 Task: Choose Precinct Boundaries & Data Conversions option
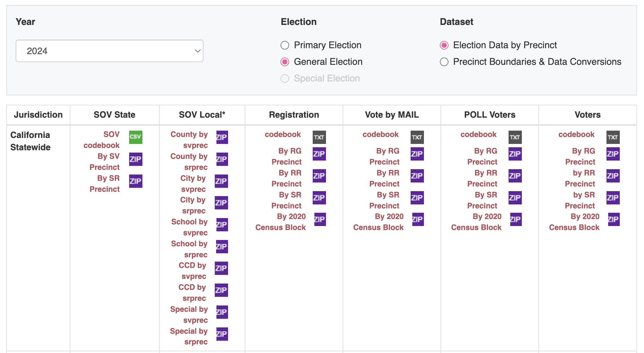click(444, 62)
